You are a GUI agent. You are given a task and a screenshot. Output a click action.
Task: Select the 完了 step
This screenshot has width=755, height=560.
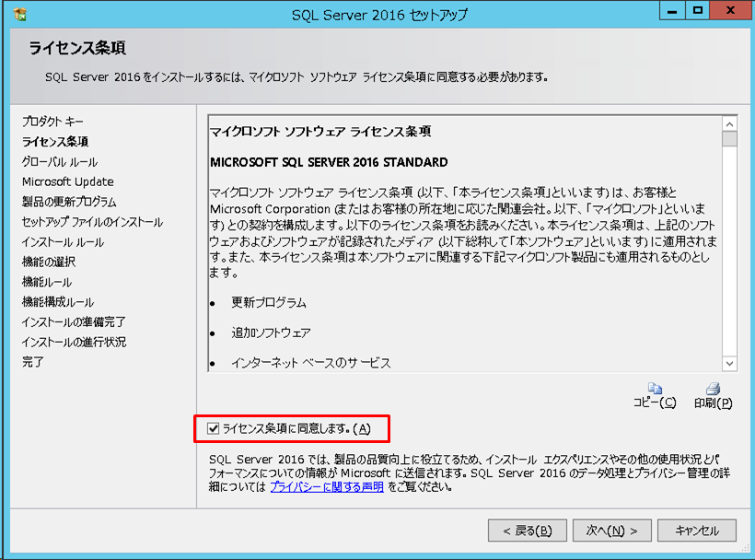pos(33,362)
